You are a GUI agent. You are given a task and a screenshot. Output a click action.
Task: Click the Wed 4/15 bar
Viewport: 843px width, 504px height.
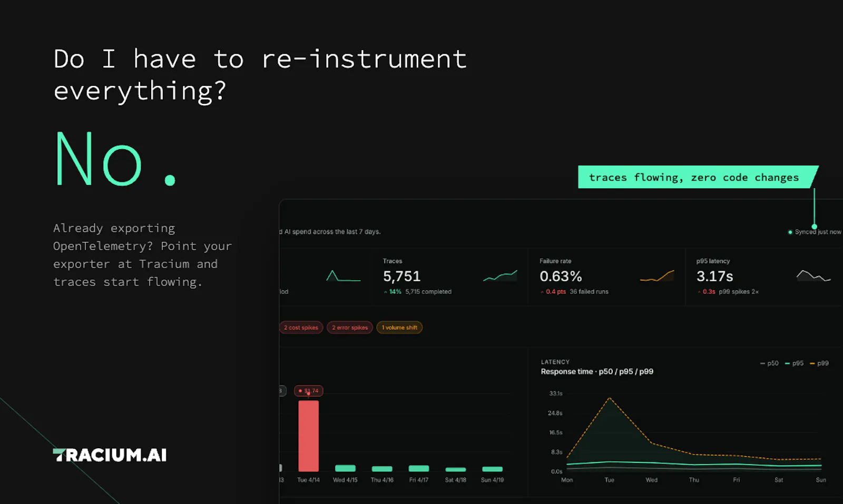pos(345,468)
